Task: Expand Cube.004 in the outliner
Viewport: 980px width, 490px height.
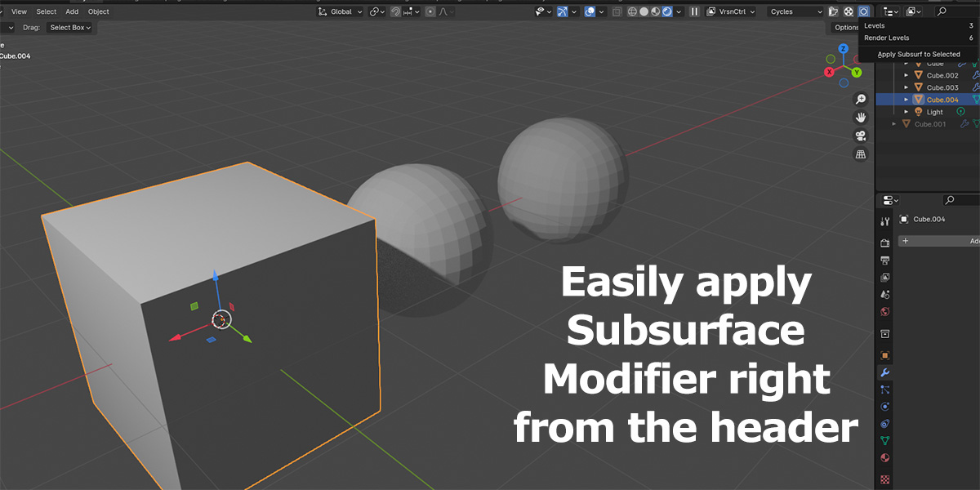Action: click(906, 100)
